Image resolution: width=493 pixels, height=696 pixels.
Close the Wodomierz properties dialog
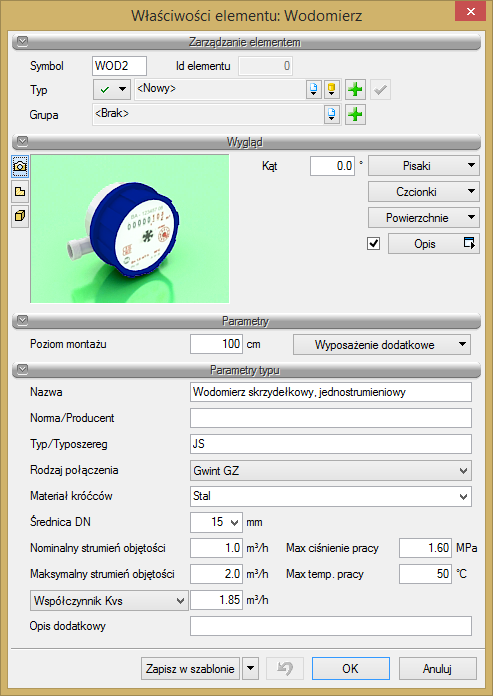point(471,11)
